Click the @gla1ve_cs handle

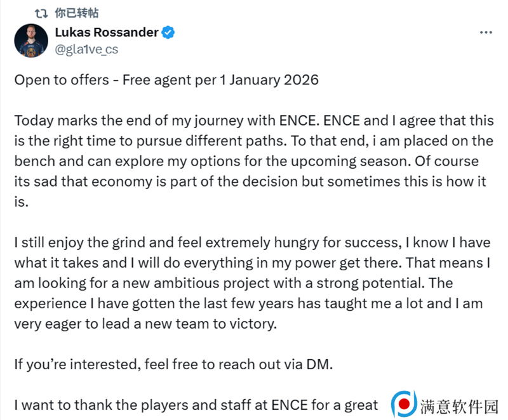click(86, 49)
